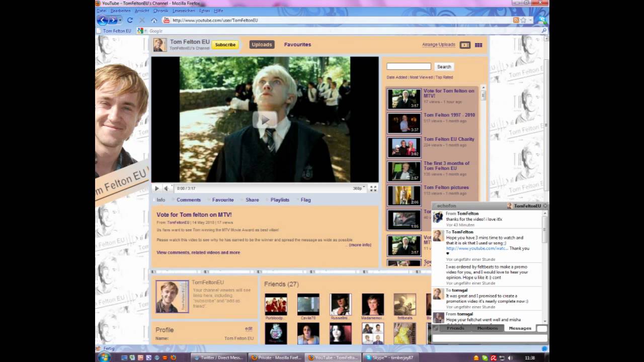Viewport: 644px width, 362px height.
Task: Select the Comments tab under the video
Action: 189,200
